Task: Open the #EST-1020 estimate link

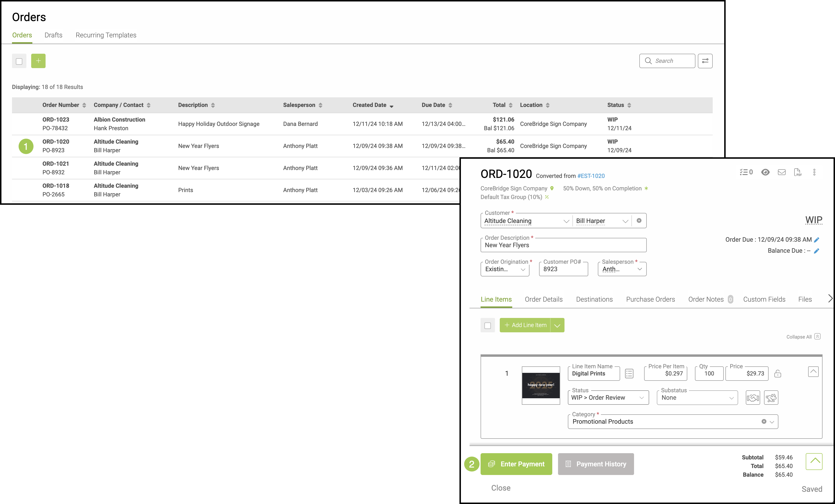Action: click(591, 176)
